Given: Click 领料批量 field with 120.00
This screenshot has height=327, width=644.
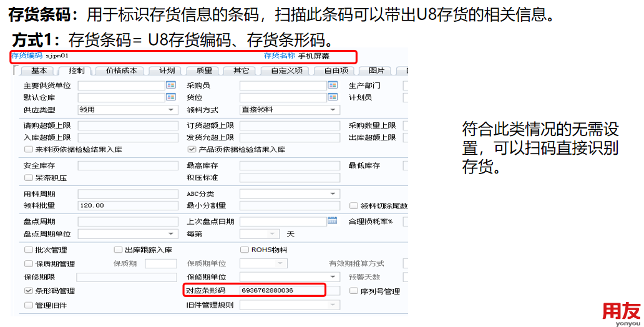Looking at the screenshot, I should coord(128,205).
